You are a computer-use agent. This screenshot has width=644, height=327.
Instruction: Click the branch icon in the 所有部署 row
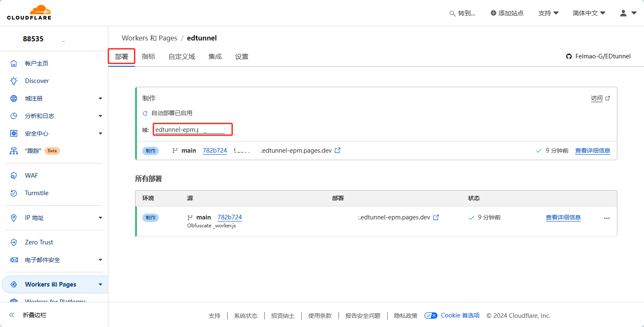click(190, 217)
